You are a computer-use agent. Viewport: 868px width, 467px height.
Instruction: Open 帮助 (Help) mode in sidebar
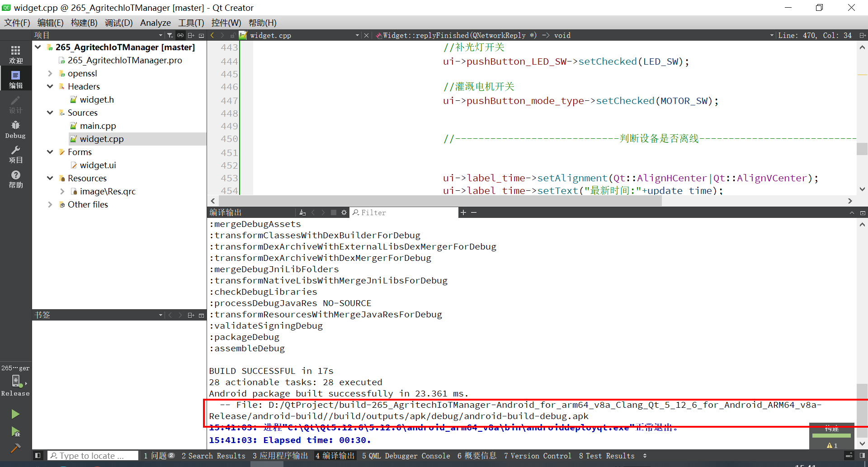pyautogui.click(x=15, y=179)
